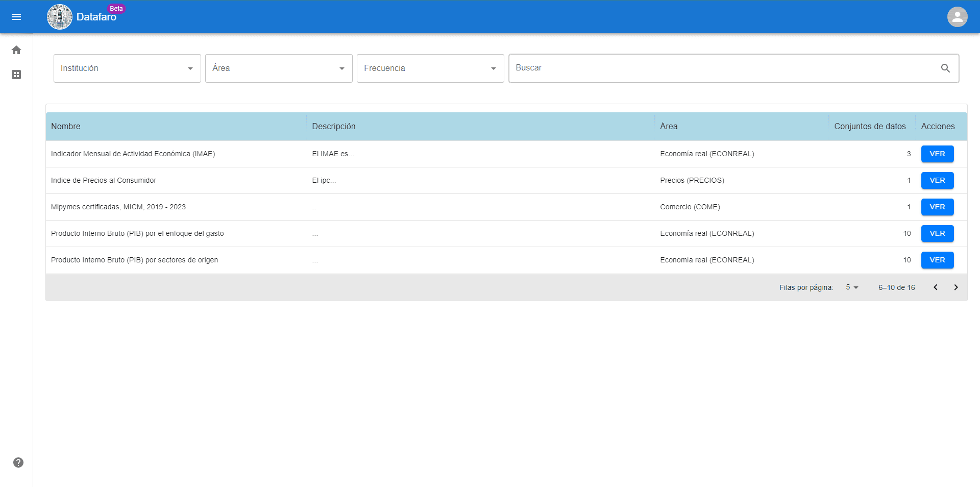Sort by the Nombre column header

tap(66, 127)
